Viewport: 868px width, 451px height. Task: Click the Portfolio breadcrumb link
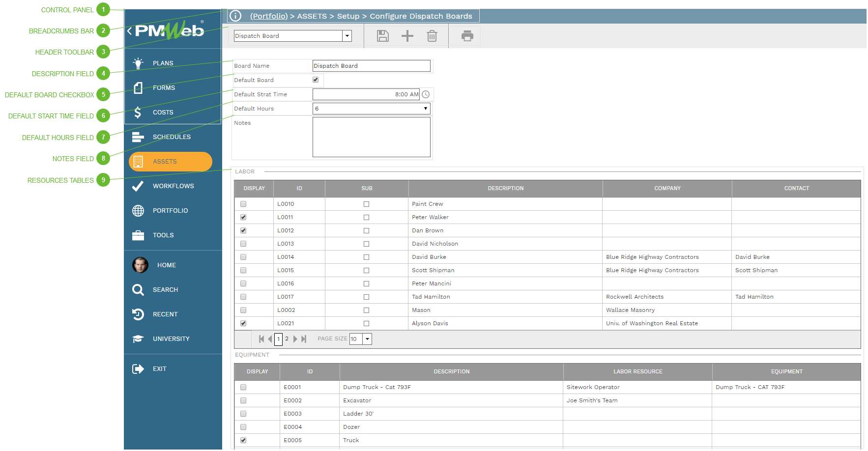pyautogui.click(x=268, y=16)
